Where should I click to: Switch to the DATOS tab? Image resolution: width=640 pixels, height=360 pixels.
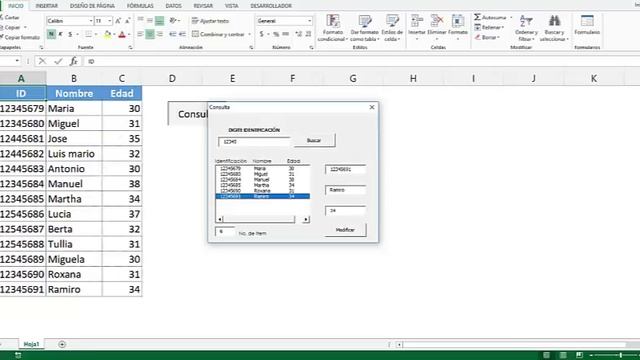[173, 6]
